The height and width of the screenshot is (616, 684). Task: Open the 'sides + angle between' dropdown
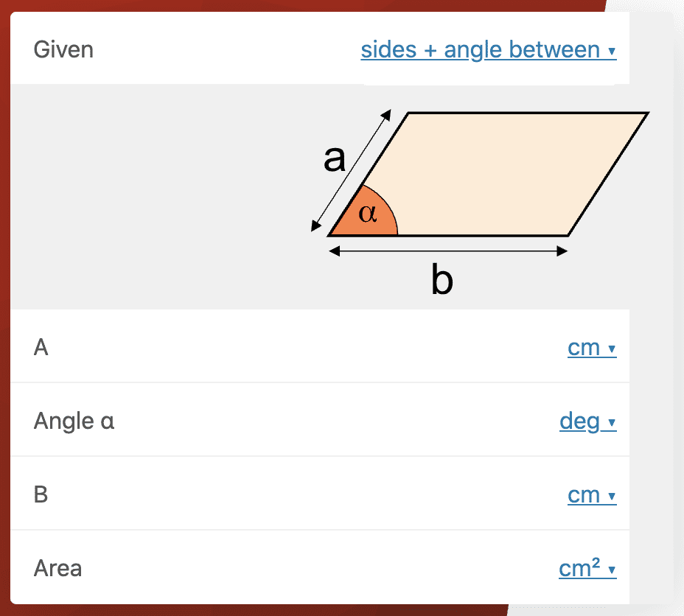coord(488,50)
